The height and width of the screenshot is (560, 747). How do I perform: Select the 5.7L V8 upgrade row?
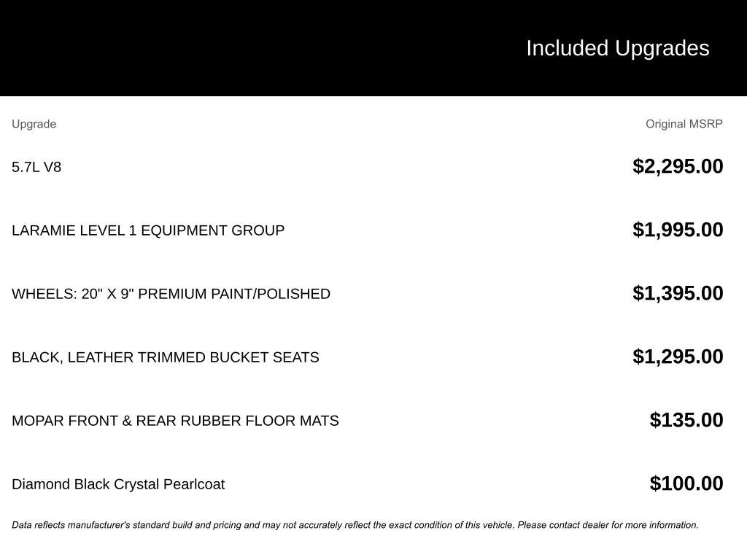click(36, 167)
